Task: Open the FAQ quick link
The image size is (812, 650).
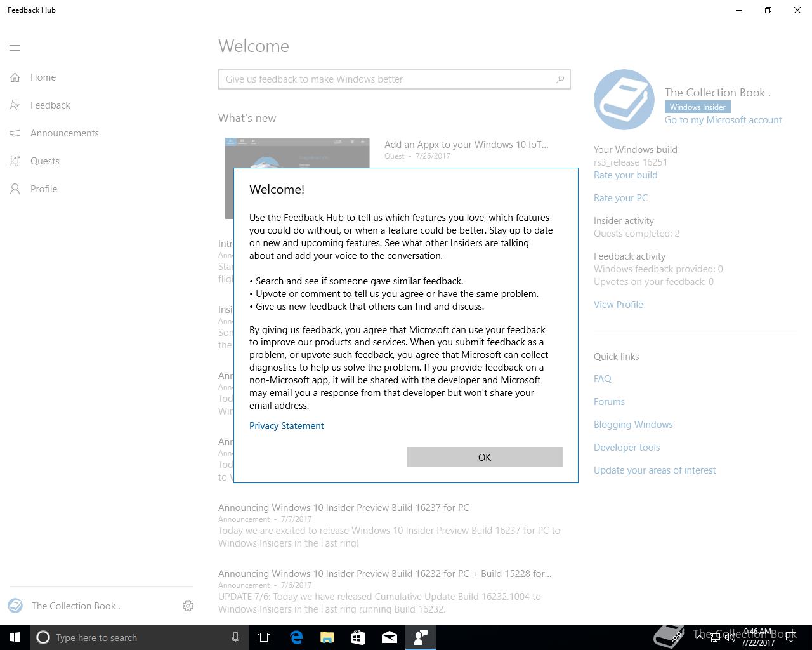Action: [603, 379]
